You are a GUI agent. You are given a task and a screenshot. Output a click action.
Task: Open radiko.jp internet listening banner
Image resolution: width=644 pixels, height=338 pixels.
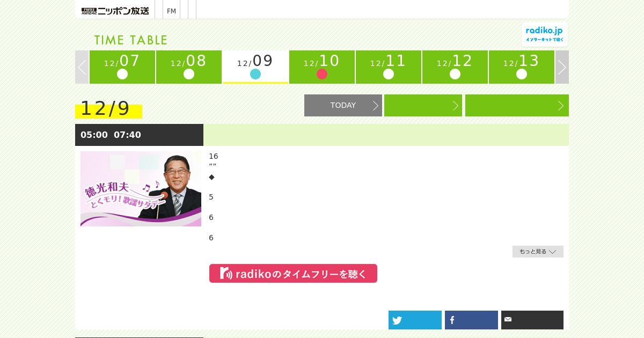(544, 34)
